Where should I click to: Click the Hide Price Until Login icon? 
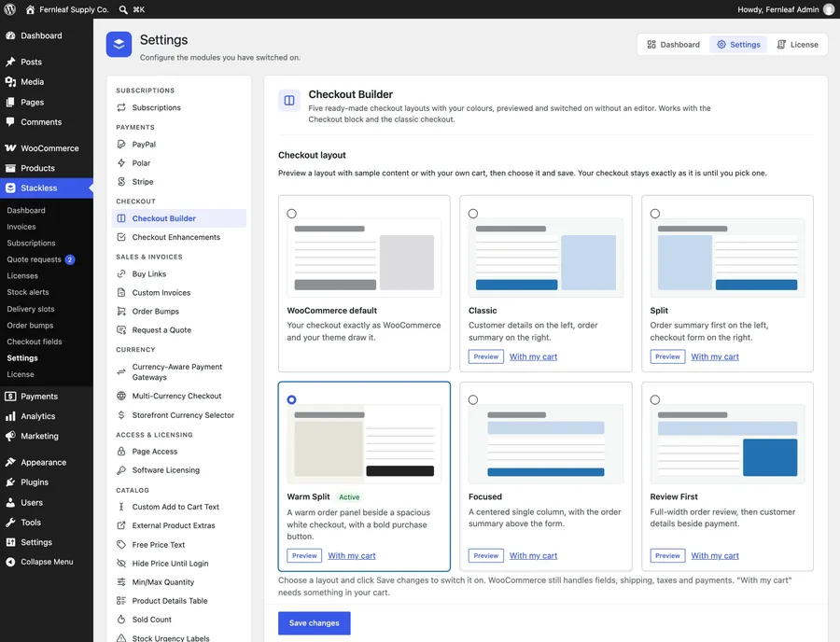point(121,564)
